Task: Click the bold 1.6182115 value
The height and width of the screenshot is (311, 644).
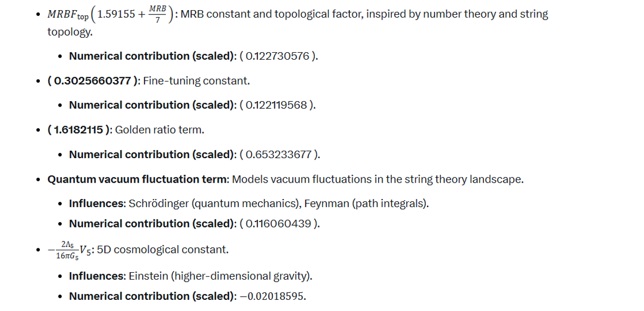Action: tap(79, 130)
